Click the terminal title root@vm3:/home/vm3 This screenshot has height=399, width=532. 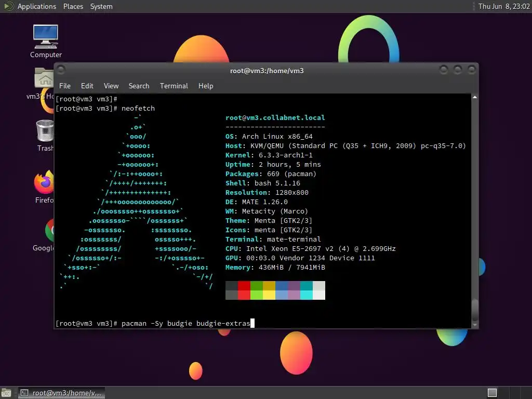pos(267,71)
